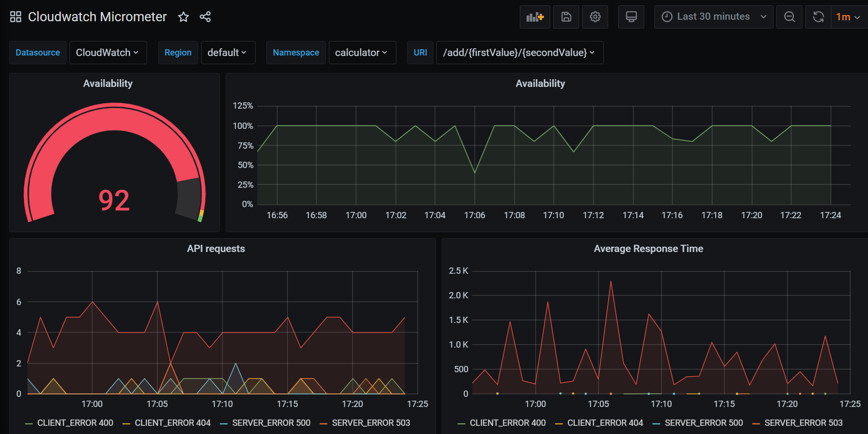Refresh the dashboard now

818,17
